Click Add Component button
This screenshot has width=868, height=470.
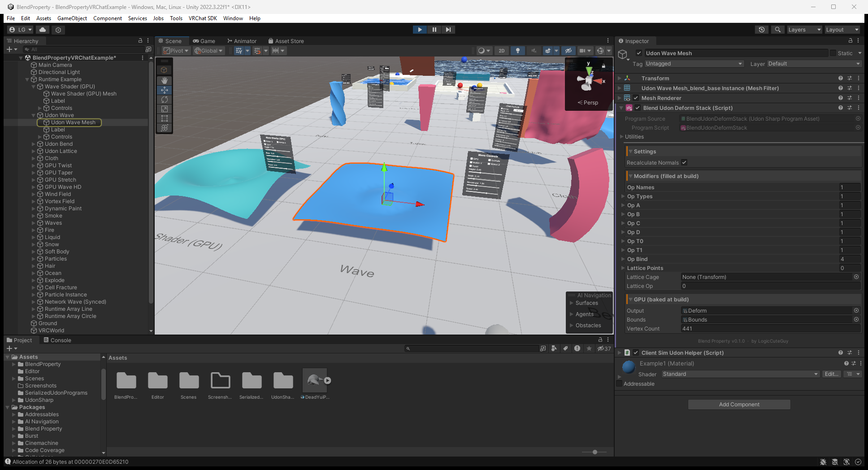[x=739, y=405]
